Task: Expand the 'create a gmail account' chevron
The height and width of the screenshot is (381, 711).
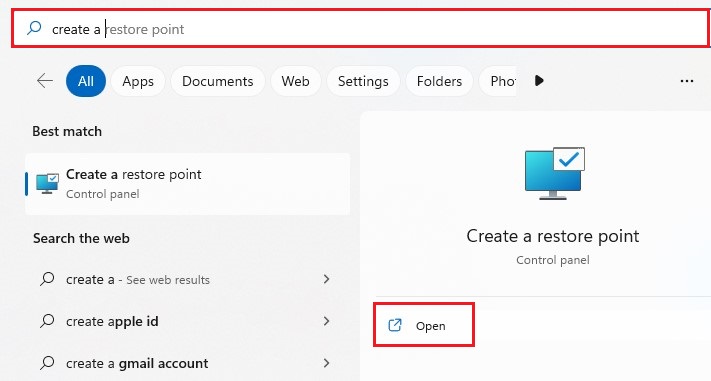Action: click(x=326, y=363)
